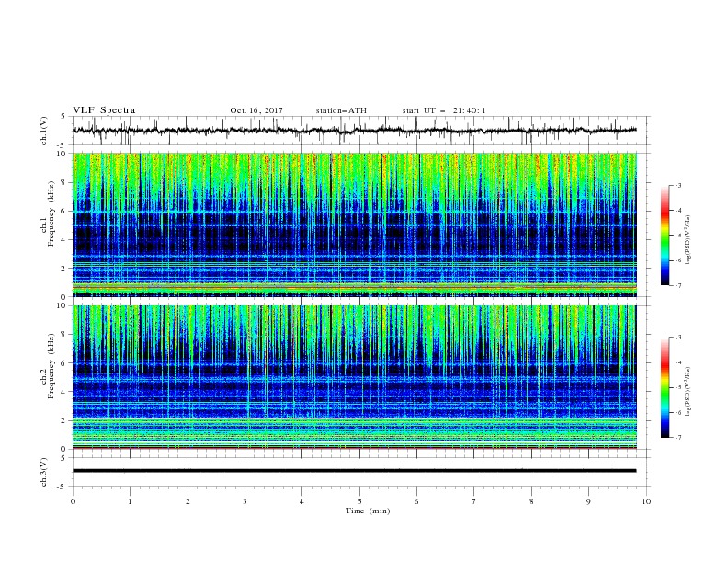Click the "station=ATH" header label
This screenshot has height=563, width=728.
point(341,110)
